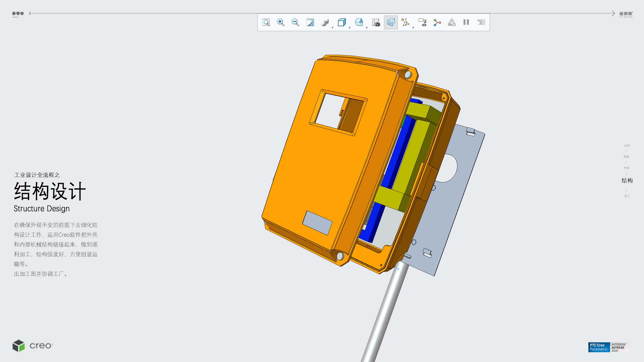
Task: Click the gray triangle Simulate icon
Action: (x=452, y=22)
